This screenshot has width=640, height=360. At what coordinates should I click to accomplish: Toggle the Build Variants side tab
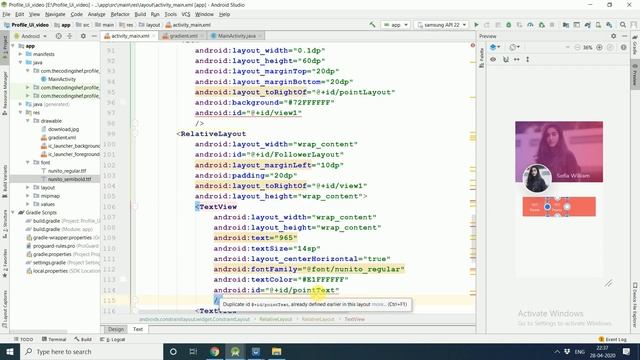[x=5, y=182]
